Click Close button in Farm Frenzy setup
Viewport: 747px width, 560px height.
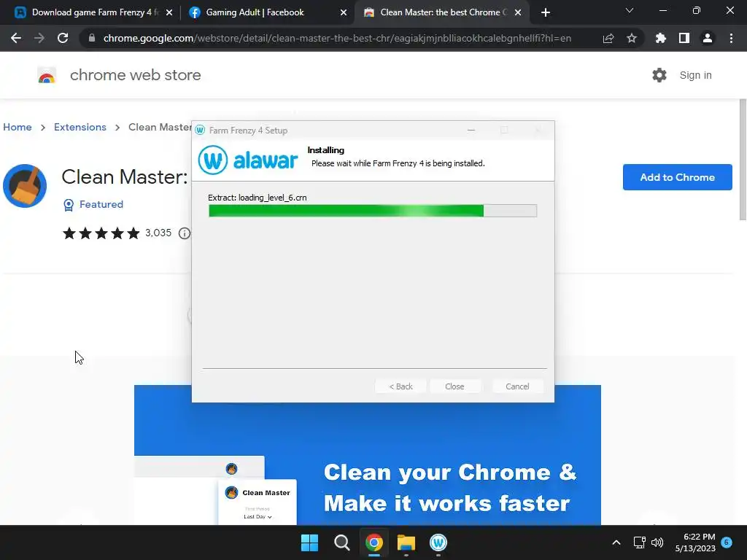[x=454, y=386]
